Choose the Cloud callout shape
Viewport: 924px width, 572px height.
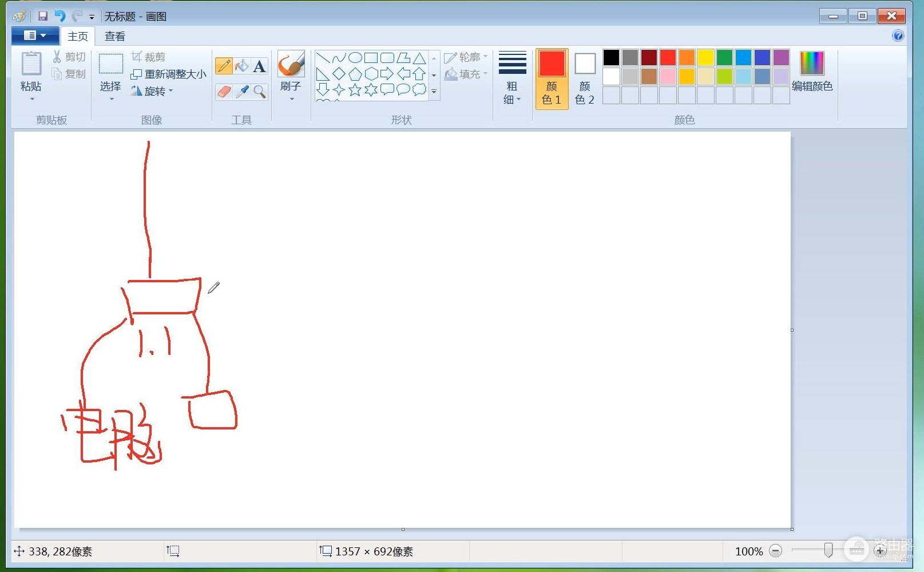419,90
